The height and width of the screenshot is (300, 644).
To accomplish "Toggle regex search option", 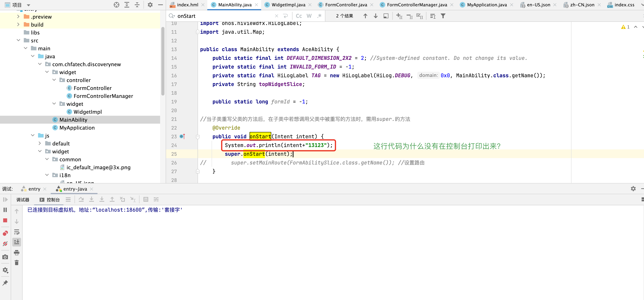I will pos(319,16).
